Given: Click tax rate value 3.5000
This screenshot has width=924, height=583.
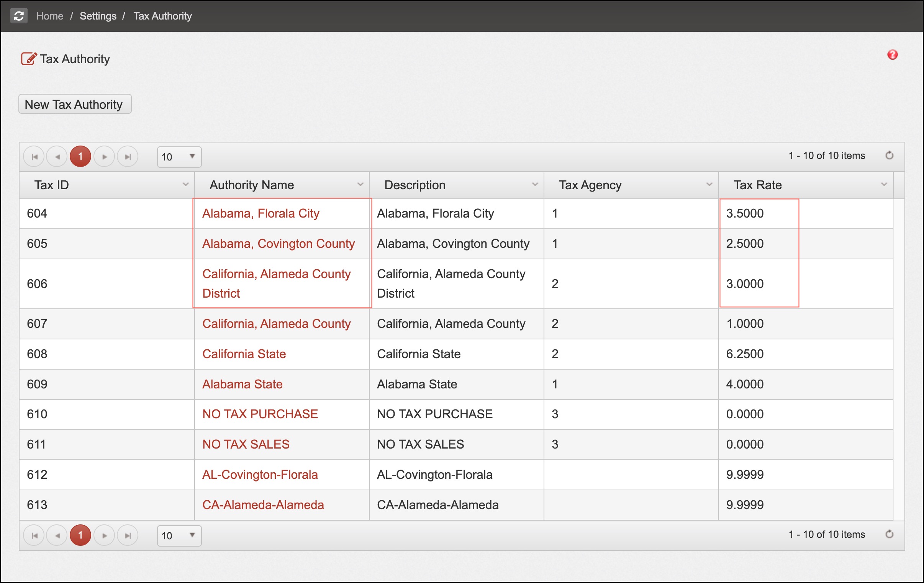Looking at the screenshot, I should click(745, 213).
